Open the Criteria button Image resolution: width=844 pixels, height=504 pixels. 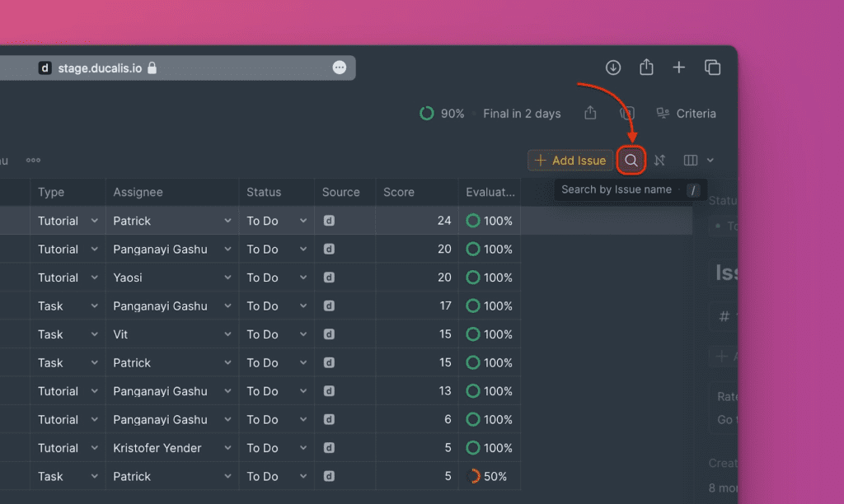tap(686, 114)
